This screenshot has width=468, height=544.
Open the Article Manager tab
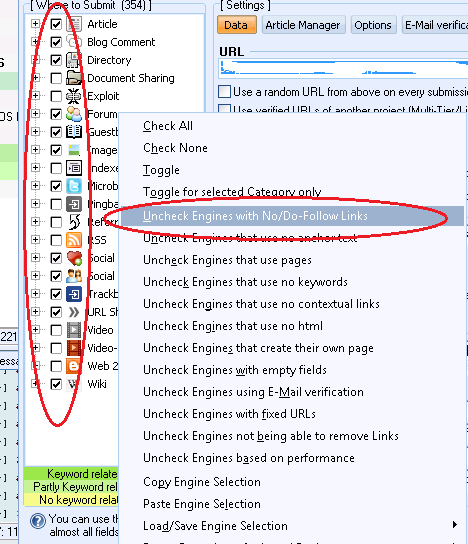(303, 25)
